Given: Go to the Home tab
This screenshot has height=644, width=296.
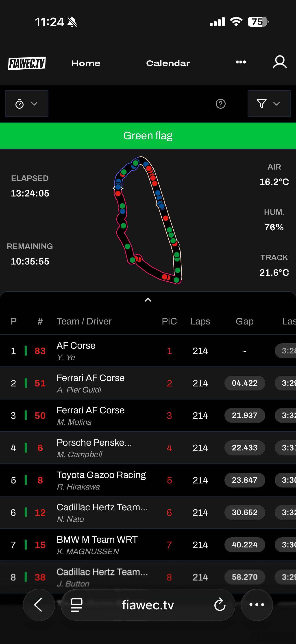Looking at the screenshot, I should 86,63.
